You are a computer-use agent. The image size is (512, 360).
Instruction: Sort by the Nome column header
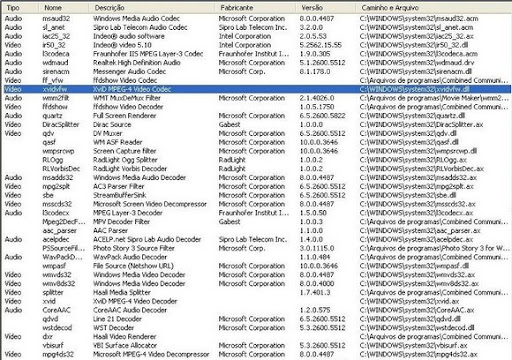click(63, 7)
